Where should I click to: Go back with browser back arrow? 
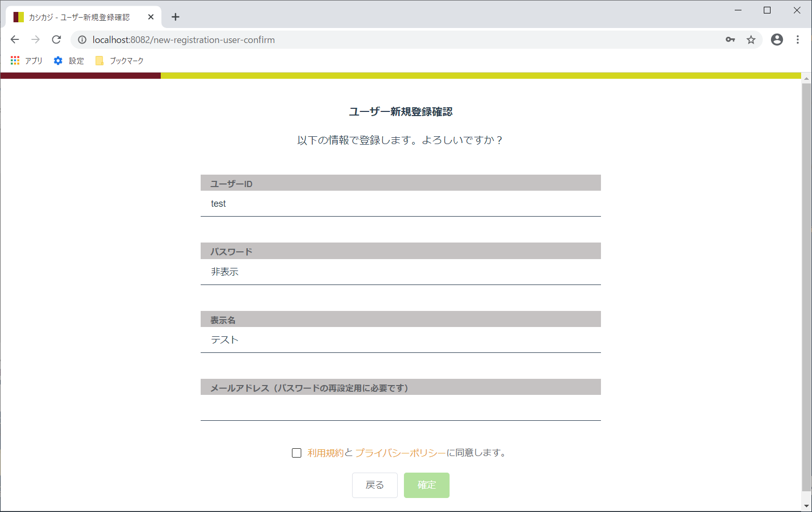[15, 39]
